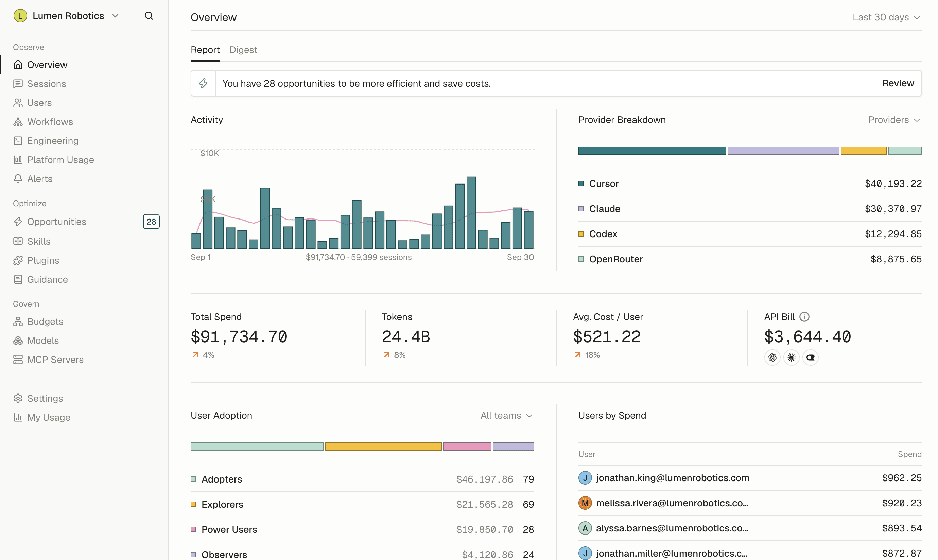Open the Providers dropdown in Provider Breakdown
The image size is (938, 560).
(x=894, y=120)
